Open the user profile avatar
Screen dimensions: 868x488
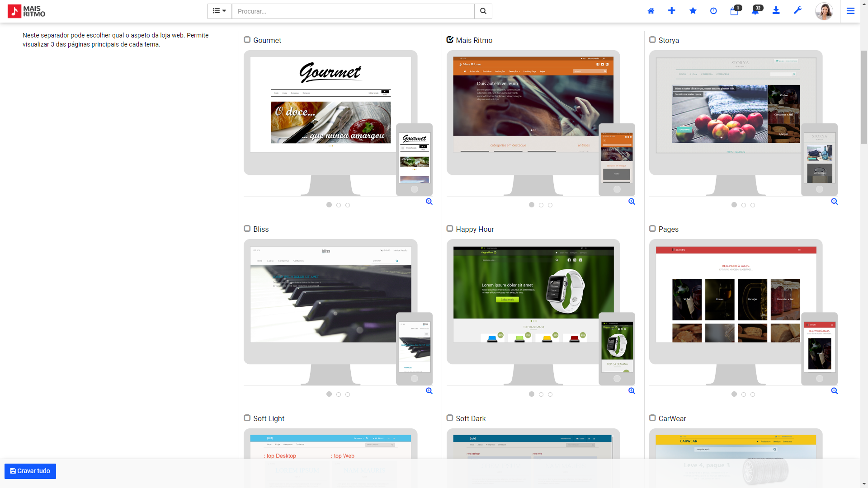pos(824,11)
